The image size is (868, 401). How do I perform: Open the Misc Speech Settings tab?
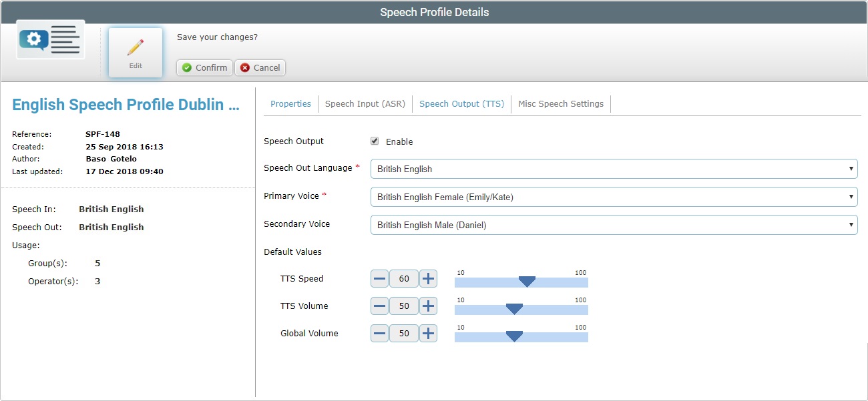click(561, 103)
